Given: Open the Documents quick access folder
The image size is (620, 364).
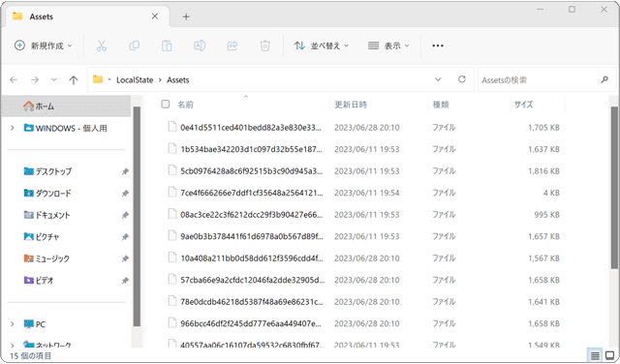Looking at the screenshot, I should click(47, 215).
